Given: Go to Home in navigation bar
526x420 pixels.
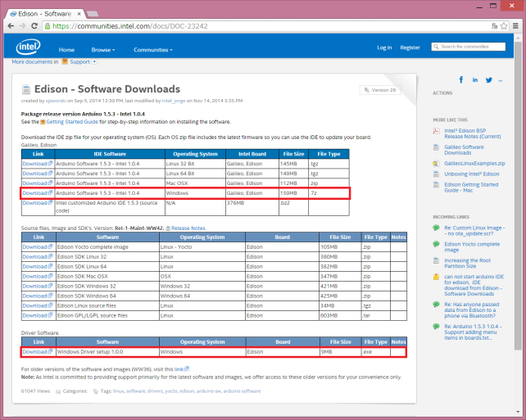Looking at the screenshot, I should pos(66,49).
